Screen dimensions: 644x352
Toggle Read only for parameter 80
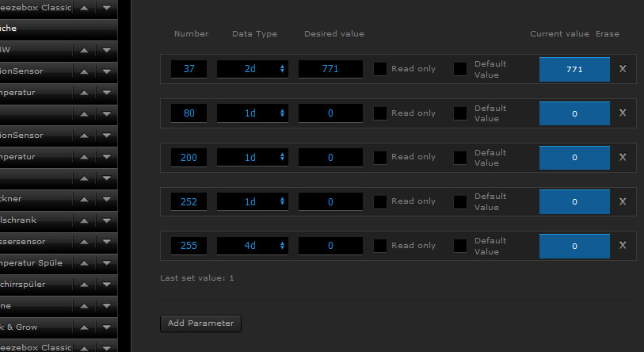point(380,113)
